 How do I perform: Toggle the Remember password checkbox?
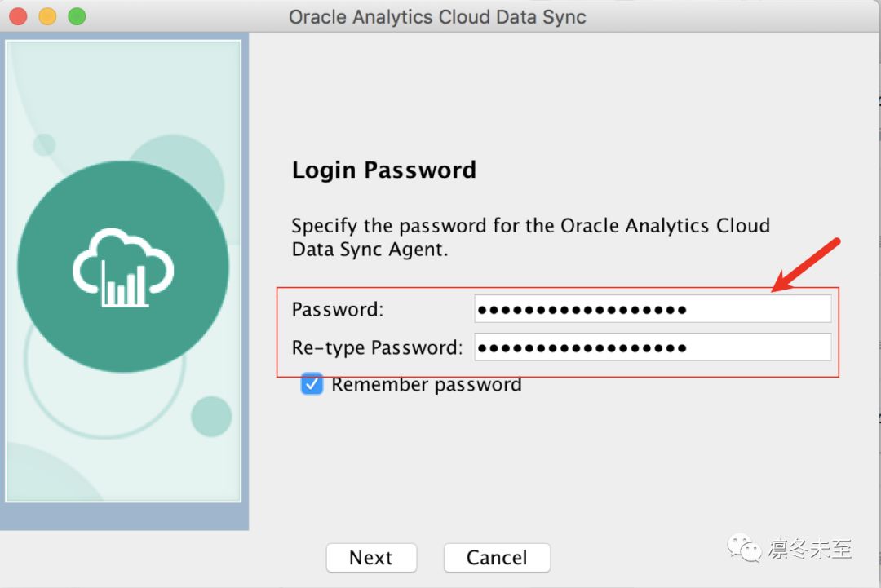(312, 384)
